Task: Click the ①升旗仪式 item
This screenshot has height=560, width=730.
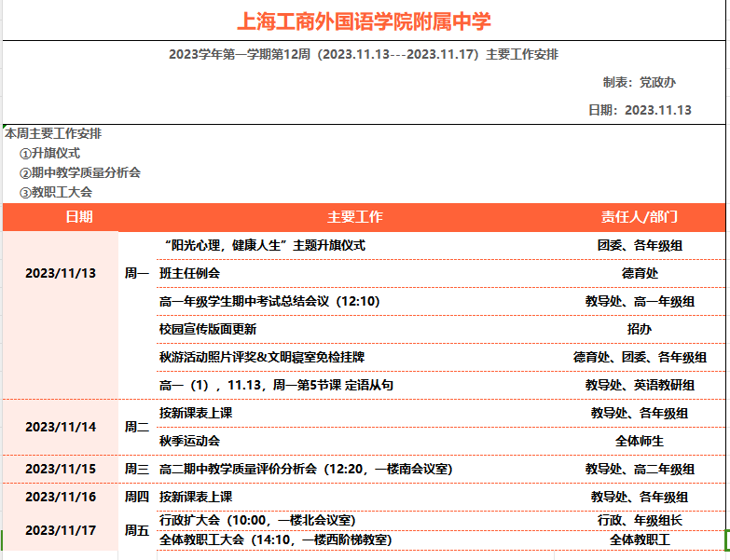Action: [x=49, y=154]
